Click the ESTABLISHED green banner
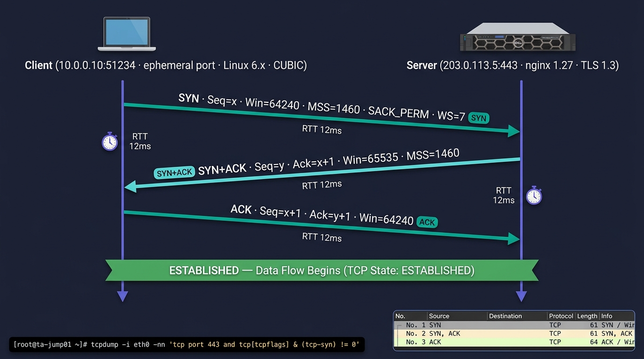This screenshot has width=644, height=359. tap(322, 270)
